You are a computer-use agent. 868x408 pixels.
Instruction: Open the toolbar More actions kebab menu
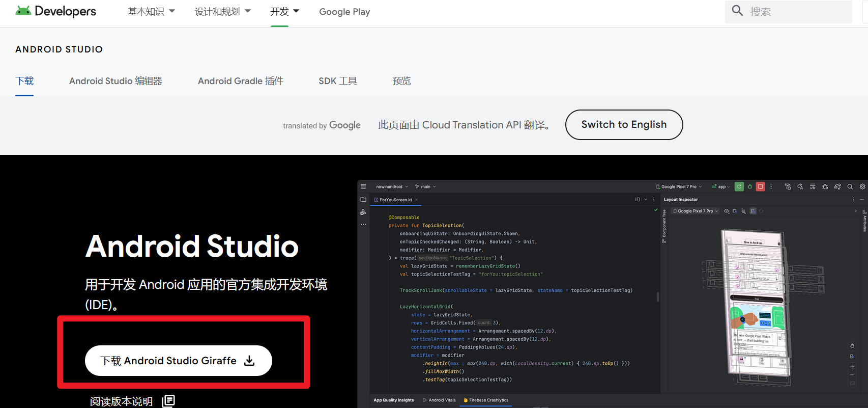point(771,186)
